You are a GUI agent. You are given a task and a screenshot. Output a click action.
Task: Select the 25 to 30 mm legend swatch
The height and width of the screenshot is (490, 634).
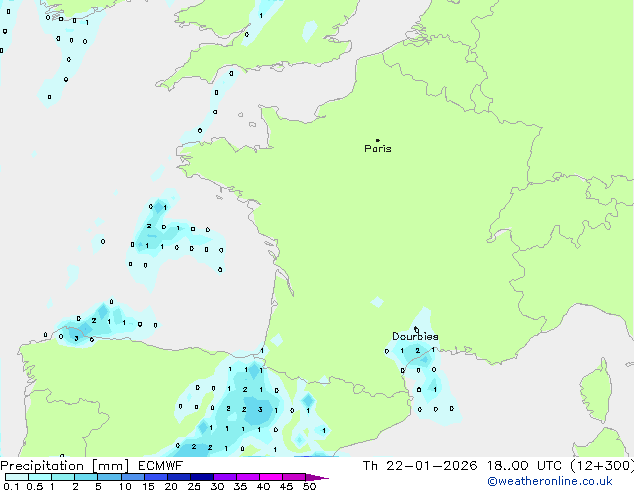(x=201, y=477)
